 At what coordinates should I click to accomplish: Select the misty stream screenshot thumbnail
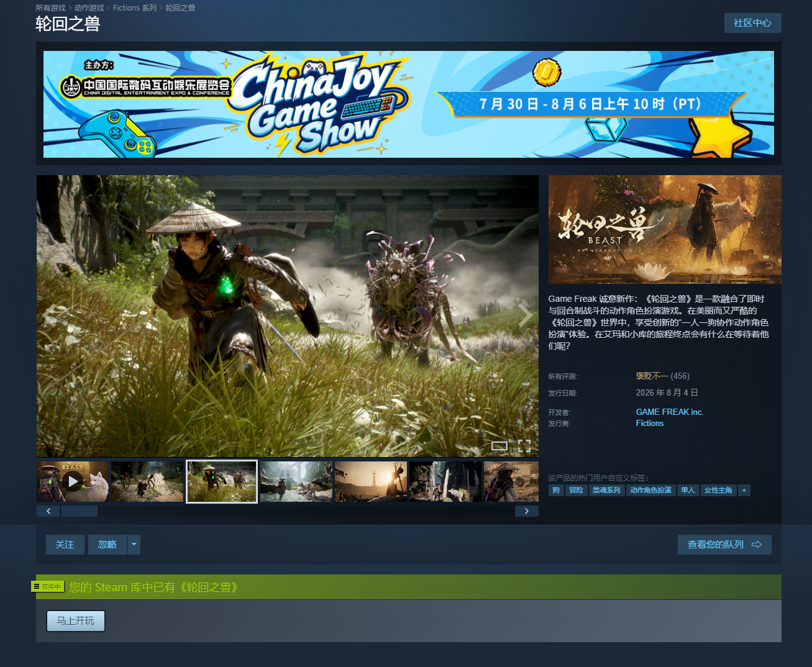[296, 481]
